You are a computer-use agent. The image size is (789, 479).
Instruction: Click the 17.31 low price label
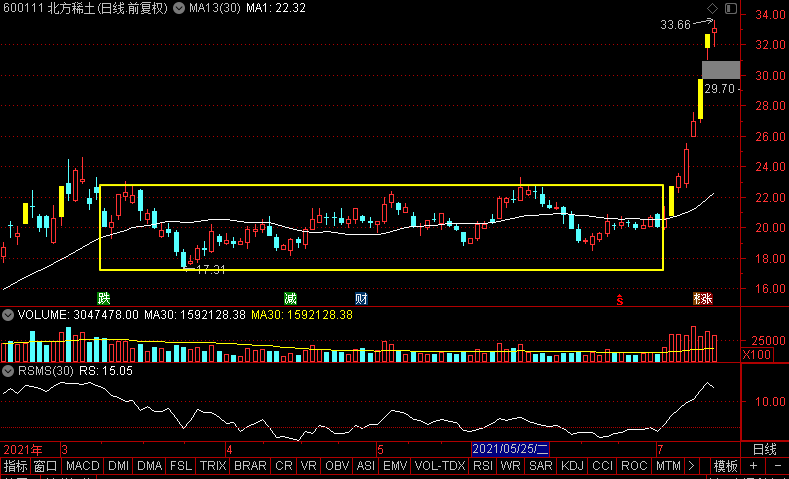pyautogui.click(x=210, y=270)
